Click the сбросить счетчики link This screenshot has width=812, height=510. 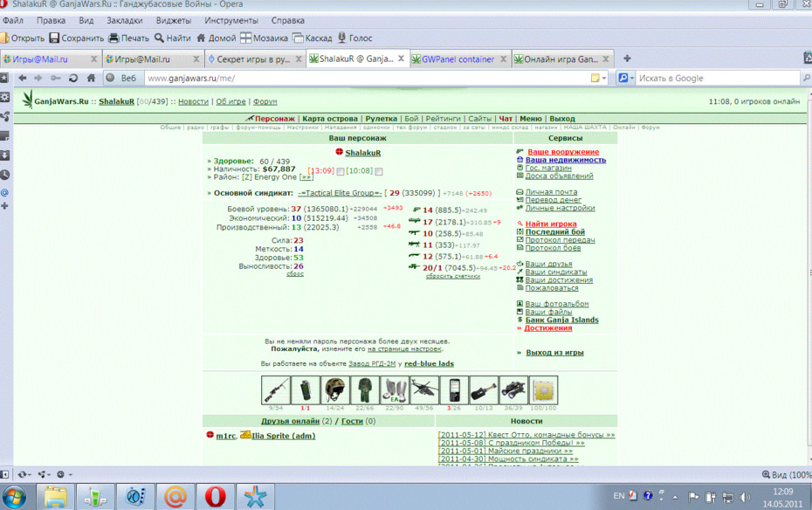click(x=453, y=277)
